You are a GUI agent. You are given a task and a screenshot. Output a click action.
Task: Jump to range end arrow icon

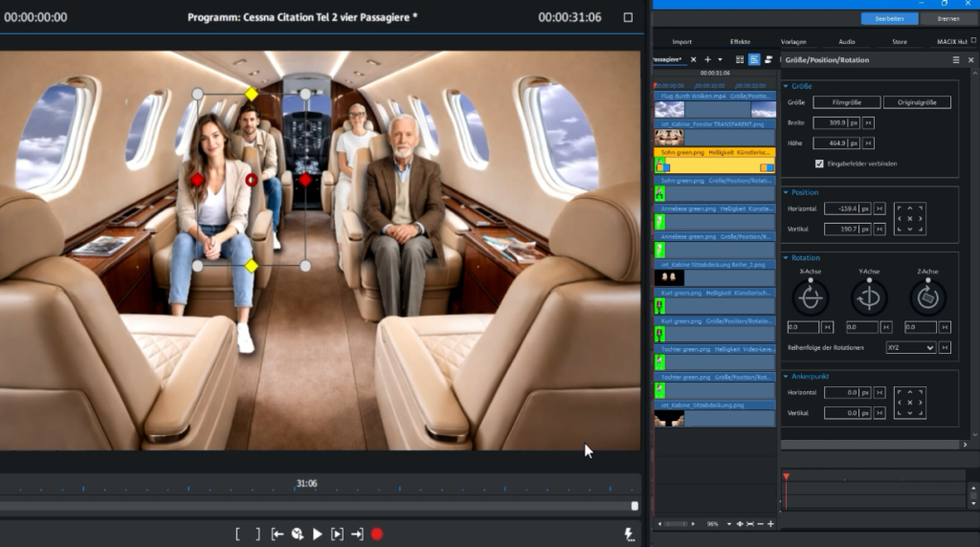tap(357, 534)
